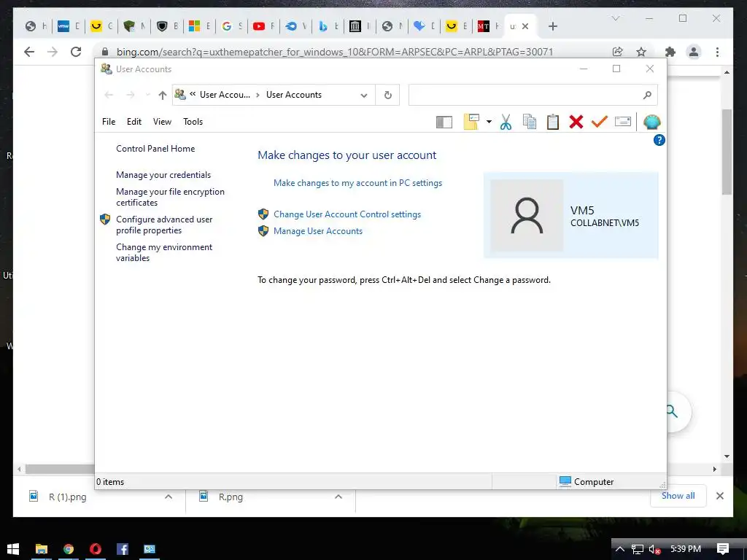Show hidden system tray icons
This screenshot has width=747, height=560.
[620, 549]
